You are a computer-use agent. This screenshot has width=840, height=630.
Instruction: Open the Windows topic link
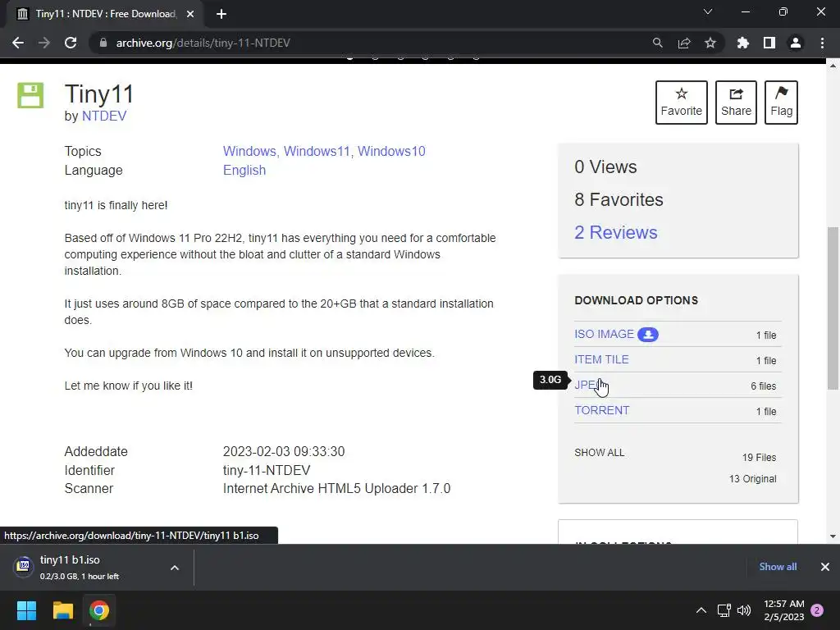click(250, 151)
